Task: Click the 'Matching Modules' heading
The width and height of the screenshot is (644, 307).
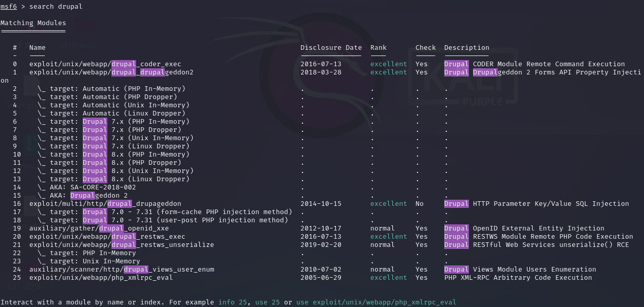Action: [x=33, y=23]
